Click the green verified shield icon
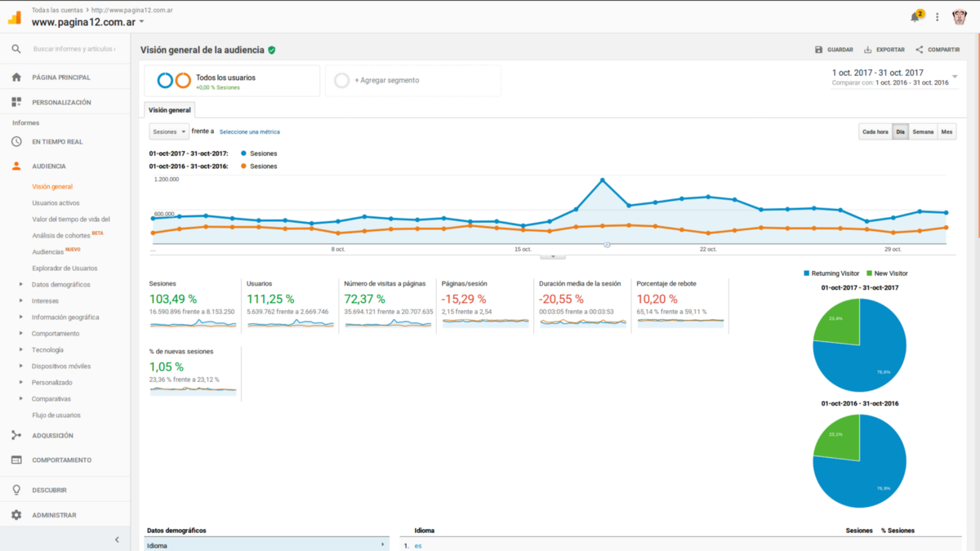Screen dimensions: 980x551 (272, 50)
